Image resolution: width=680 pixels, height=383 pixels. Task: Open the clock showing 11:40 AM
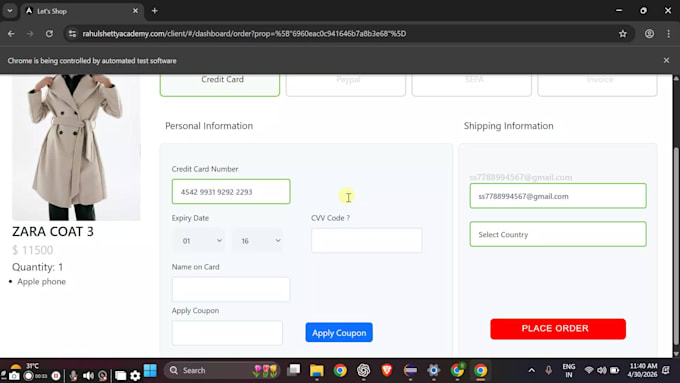point(643,370)
